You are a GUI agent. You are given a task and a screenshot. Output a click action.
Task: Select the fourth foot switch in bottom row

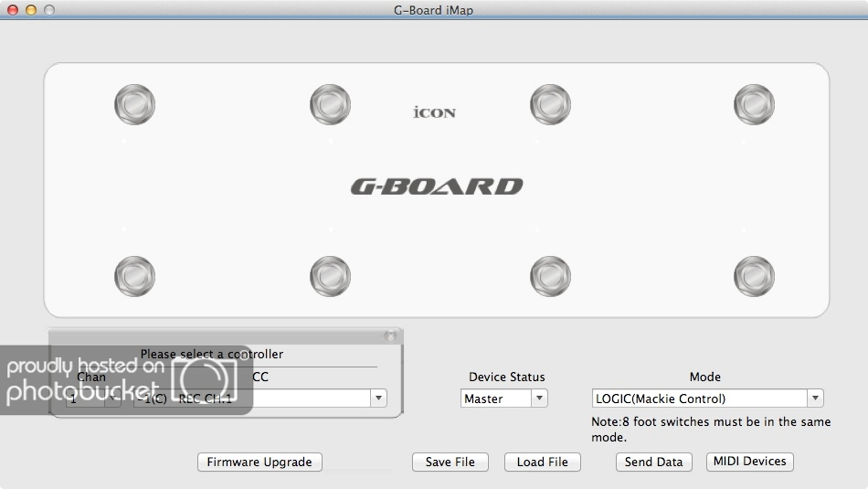(754, 276)
